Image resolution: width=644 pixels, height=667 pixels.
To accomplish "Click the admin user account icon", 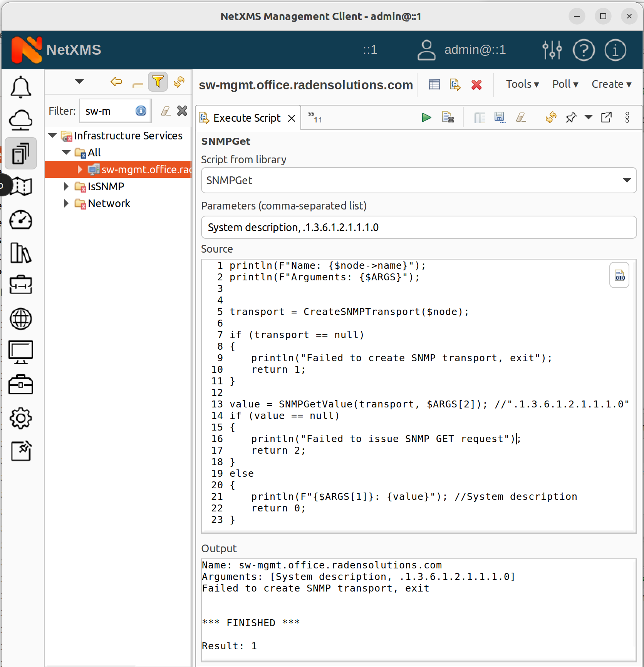I will 426,50.
